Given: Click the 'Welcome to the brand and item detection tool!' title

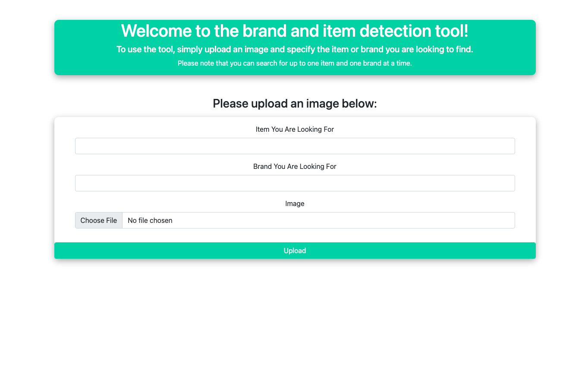Looking at the screenshot, I should coord(295,31).
